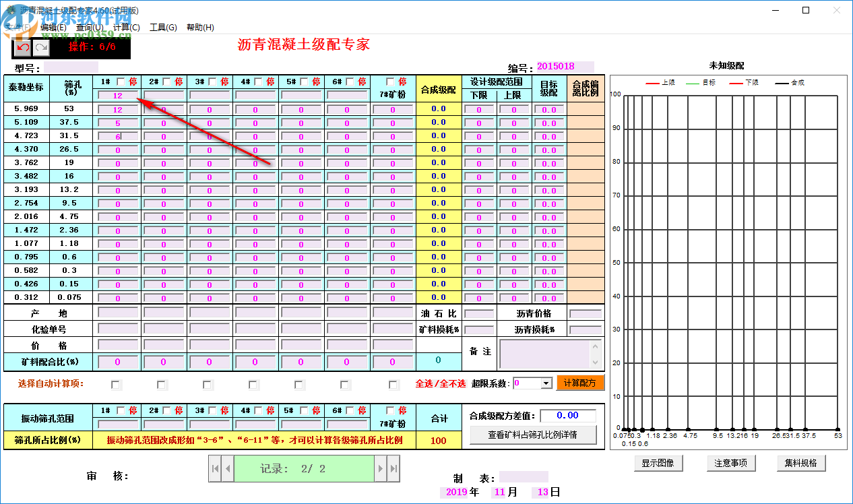Jump to the first record
Image resolution: width=853 pixels, height=504 pixels.
[216, 467]
